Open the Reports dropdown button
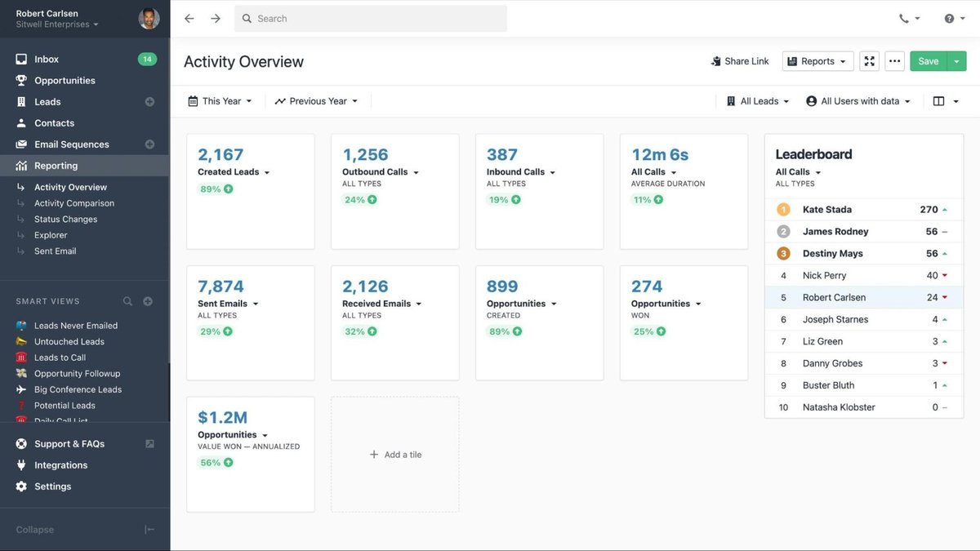 pyautogui.click(x=818, y=61)
